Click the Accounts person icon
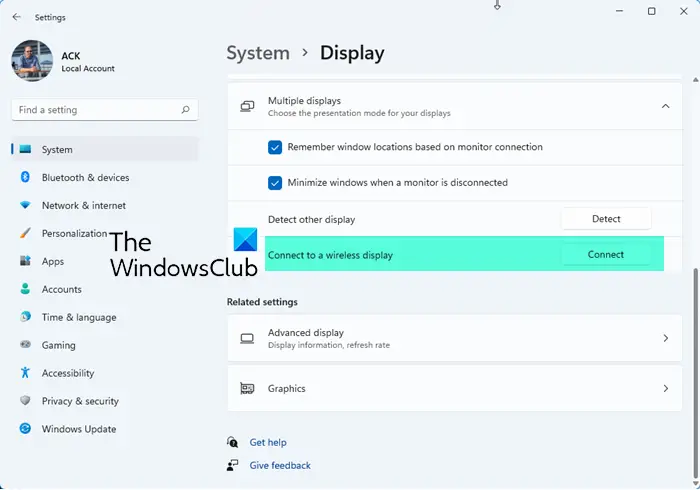 (25, 289)
